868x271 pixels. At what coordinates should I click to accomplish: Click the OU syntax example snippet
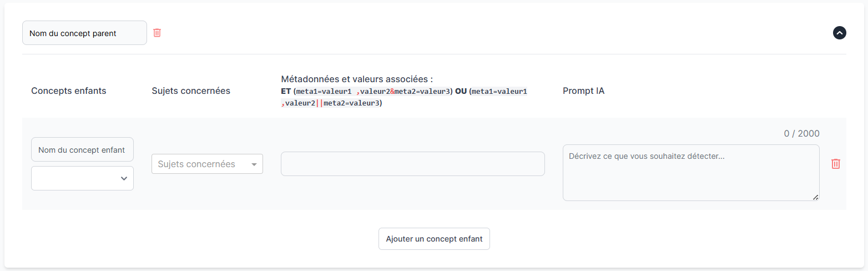pyautogui.click(x=497, y=91)
